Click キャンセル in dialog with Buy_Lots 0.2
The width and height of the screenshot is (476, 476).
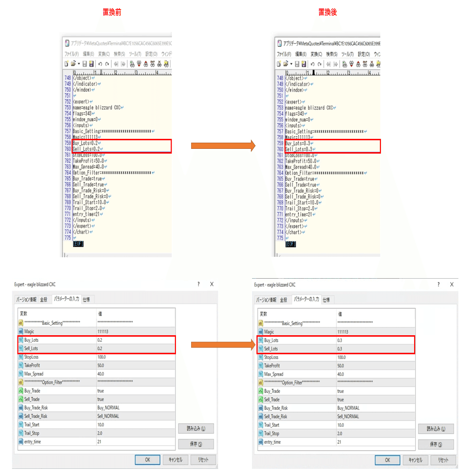tap(175, 460)
